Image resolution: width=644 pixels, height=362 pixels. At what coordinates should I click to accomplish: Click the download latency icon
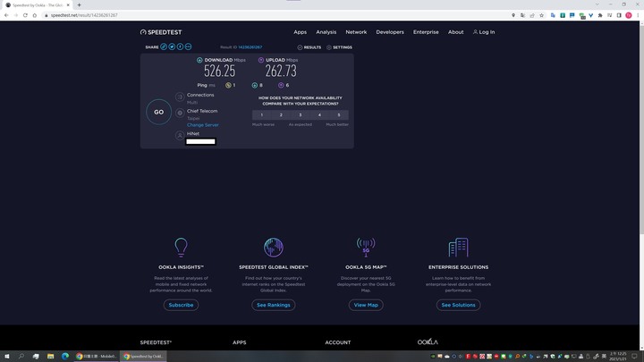coord(255,86)
